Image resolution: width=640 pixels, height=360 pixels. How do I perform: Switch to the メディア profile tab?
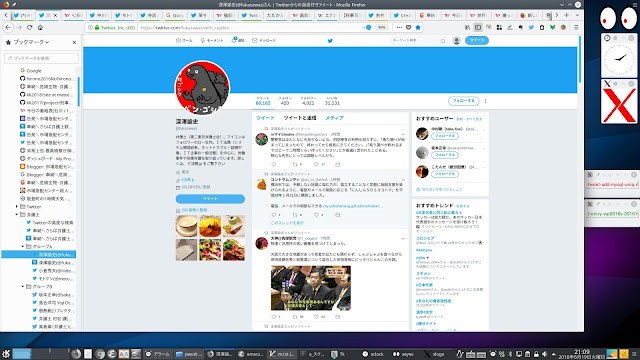coord(334,118)
